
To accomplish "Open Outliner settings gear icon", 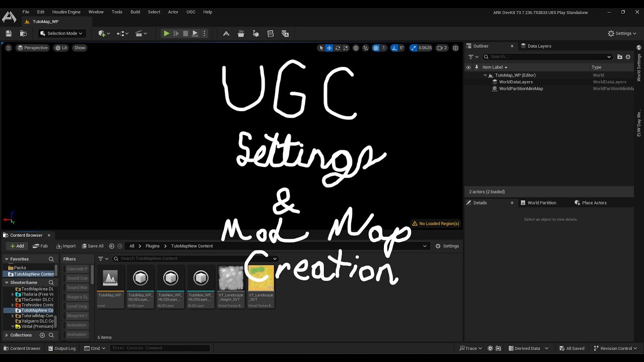I will click(x=628, y=57).
